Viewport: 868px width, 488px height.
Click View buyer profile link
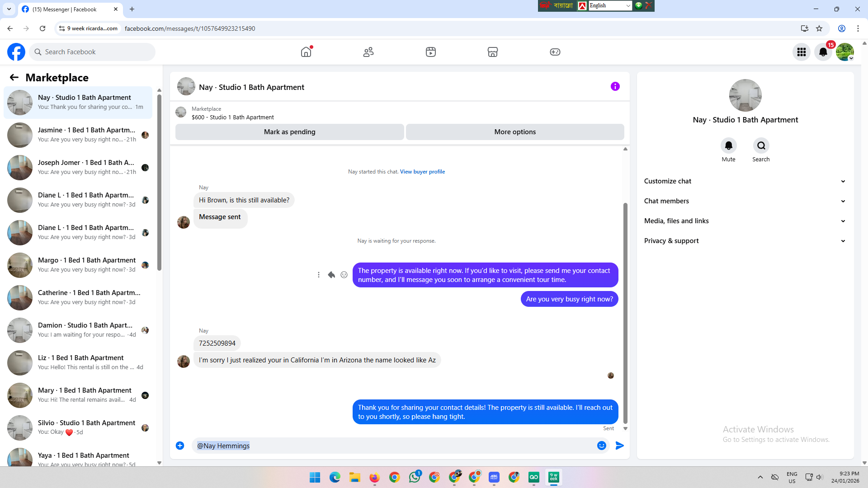pyautogui.click(x=422, y=172)
